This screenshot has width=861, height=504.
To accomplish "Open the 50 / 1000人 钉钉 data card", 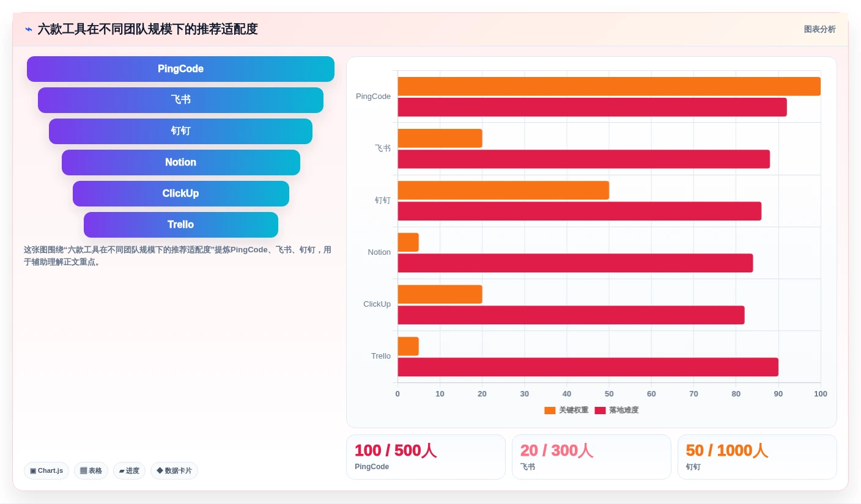I will [757, 457].
